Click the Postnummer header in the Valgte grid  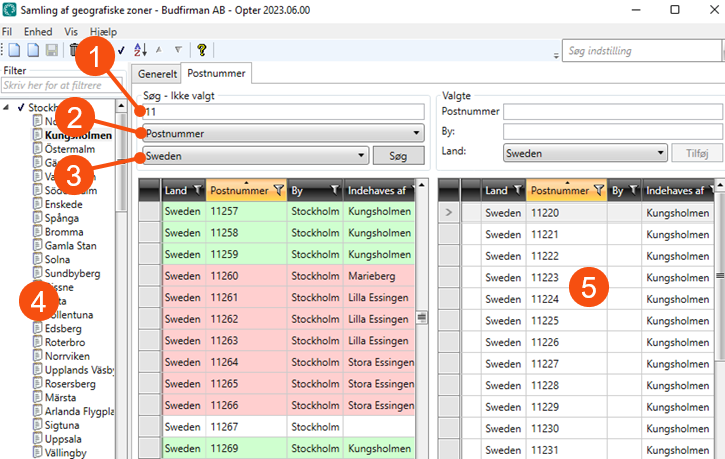click(560, 190)
